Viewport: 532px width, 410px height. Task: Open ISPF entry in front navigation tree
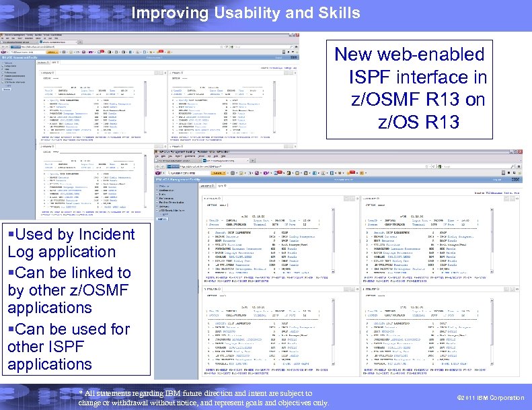[x=165, y=215]
